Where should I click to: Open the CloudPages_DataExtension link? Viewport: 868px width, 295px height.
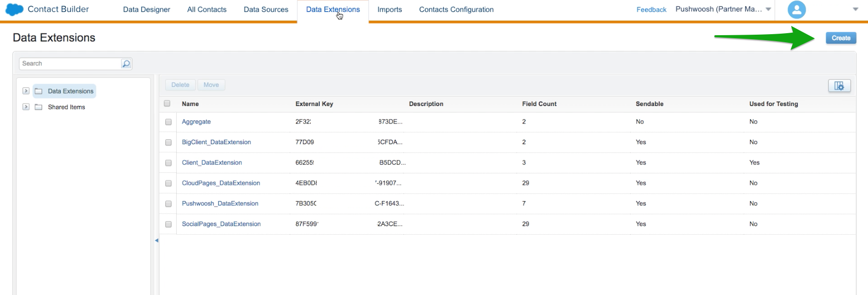[x=221, y=183]
